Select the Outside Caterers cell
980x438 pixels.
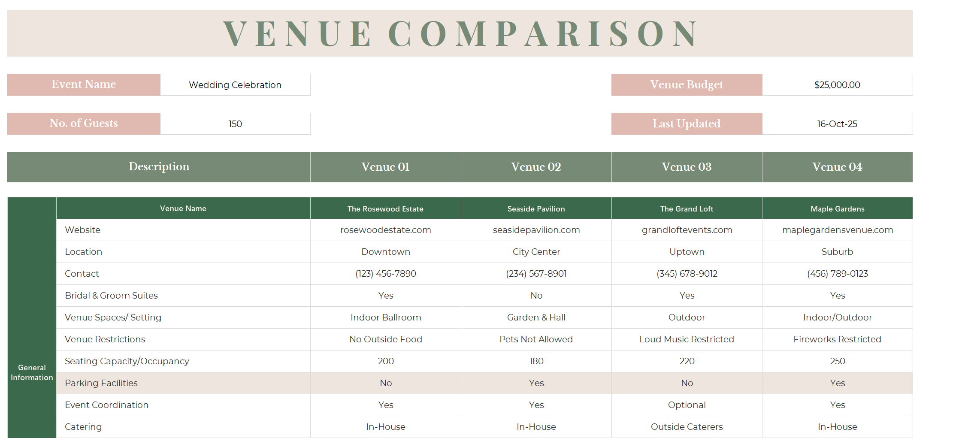[x=687, y=427]
